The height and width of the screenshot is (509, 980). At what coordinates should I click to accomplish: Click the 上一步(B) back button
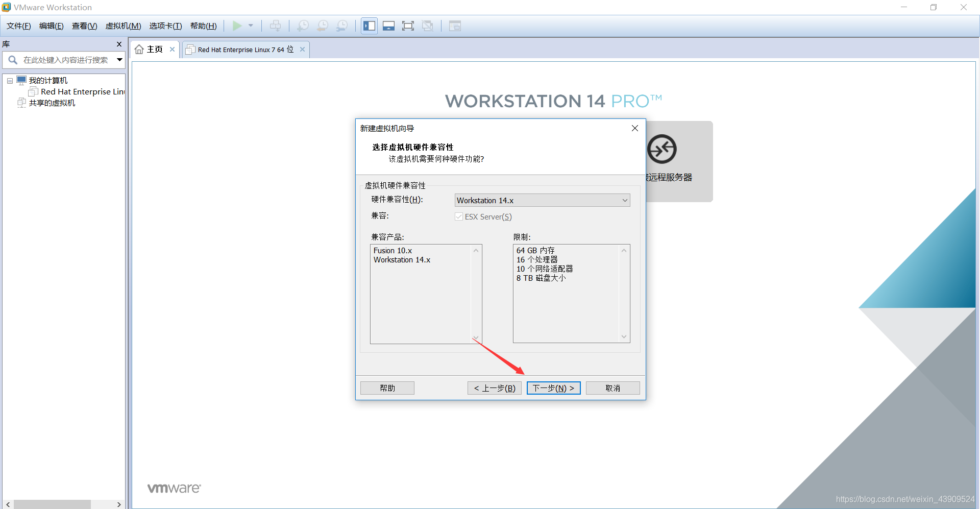[495, 388]
